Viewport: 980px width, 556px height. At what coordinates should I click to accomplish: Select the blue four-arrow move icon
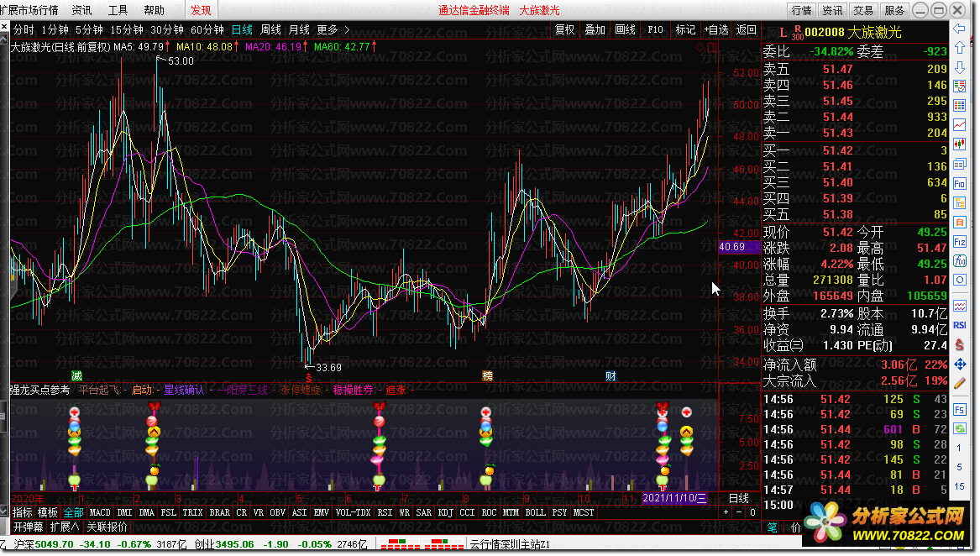click(x=959, y=364)
